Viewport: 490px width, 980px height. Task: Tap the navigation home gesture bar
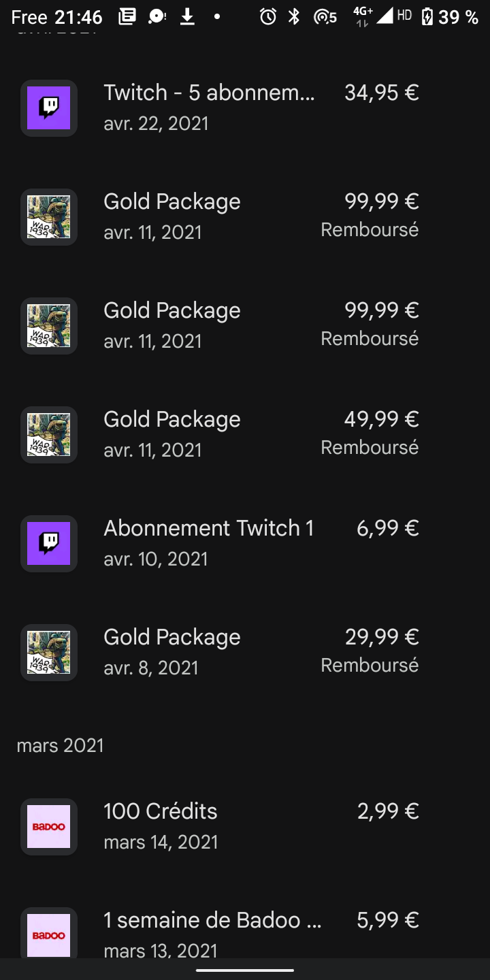(245, 970)
